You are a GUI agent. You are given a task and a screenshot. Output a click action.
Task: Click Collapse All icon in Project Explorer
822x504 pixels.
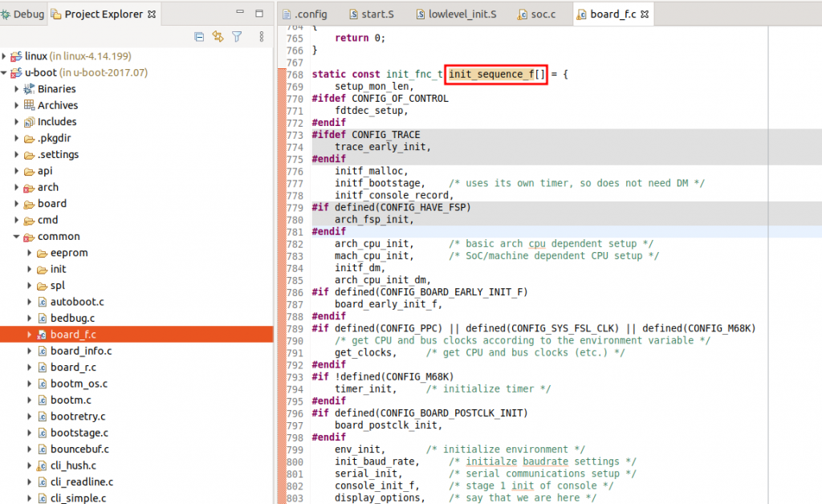[x=199, y=37]
